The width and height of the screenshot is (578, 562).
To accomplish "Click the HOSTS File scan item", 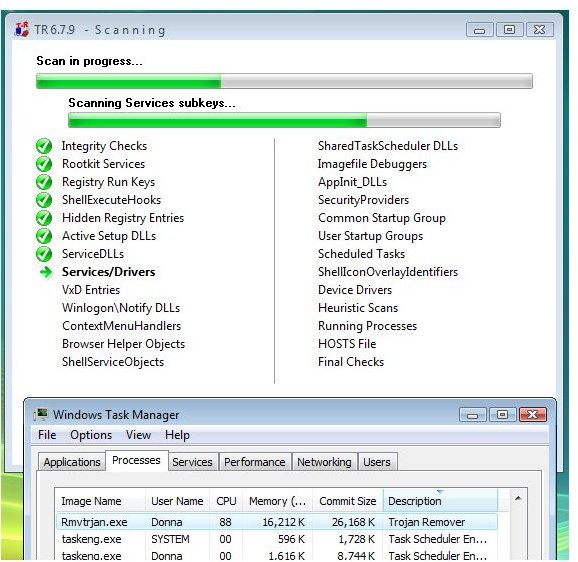I will 347,344.
